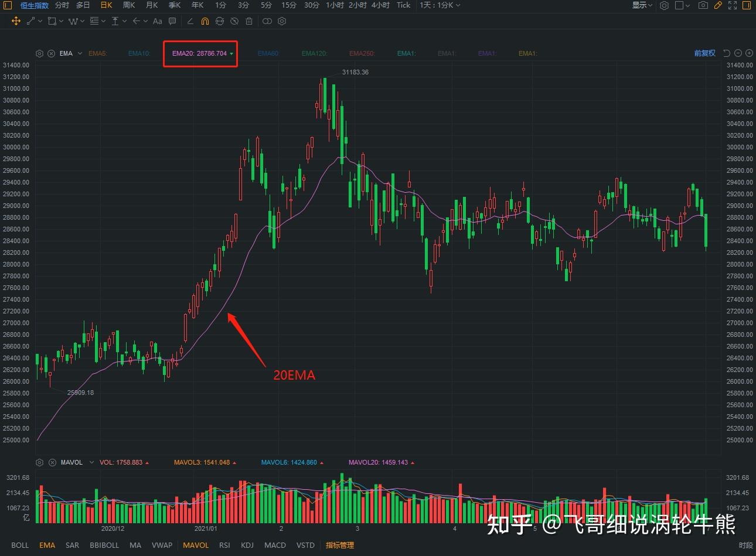Hide all drawings with eye-slash icon

point(234,21)
